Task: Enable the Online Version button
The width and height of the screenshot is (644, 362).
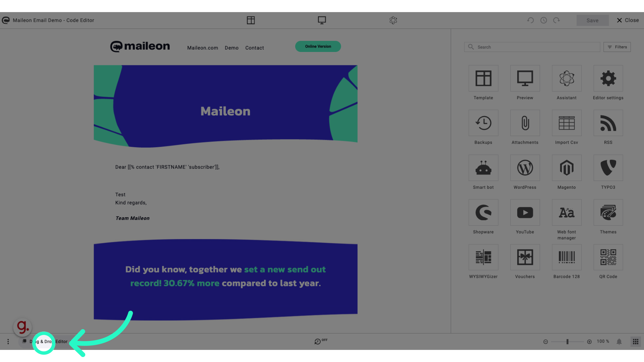Action: pos(318,46)
